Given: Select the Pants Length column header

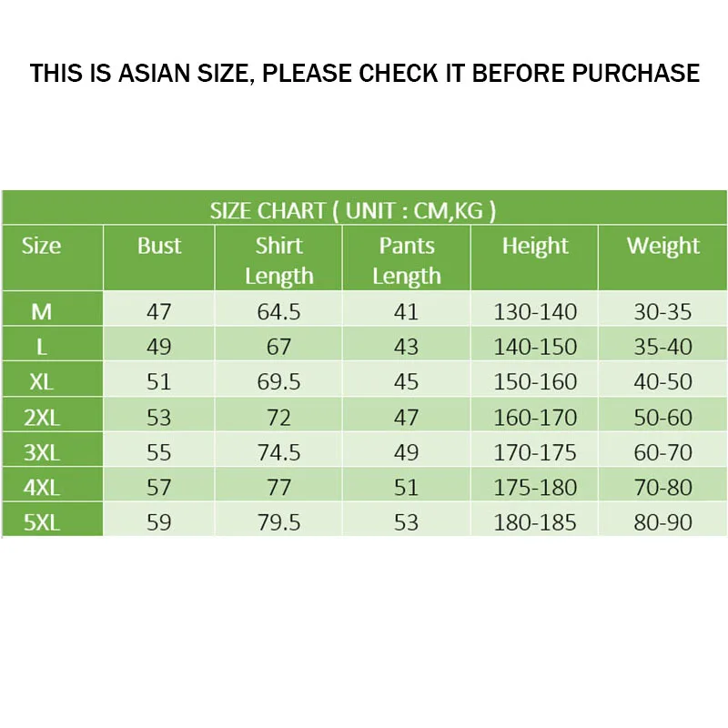Looking at the screenshot, I should (406, 260).
